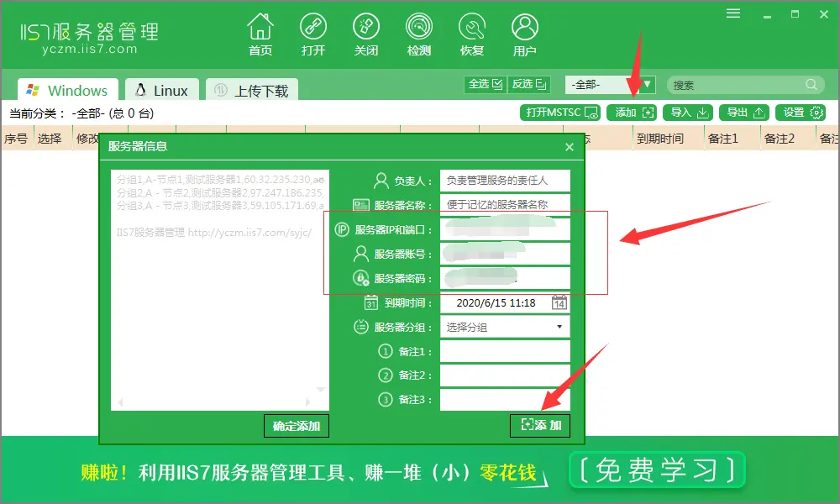
Task: Click 备注3 input field
Action: click(505, 400)
